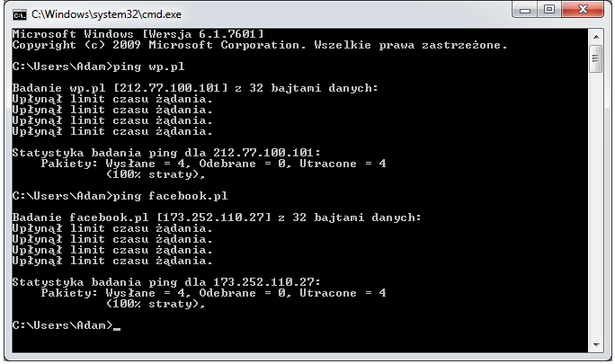Viewport: 615px width, 364px height.
Task: Click the cmd.exe system menu icon
Action: 19,15
